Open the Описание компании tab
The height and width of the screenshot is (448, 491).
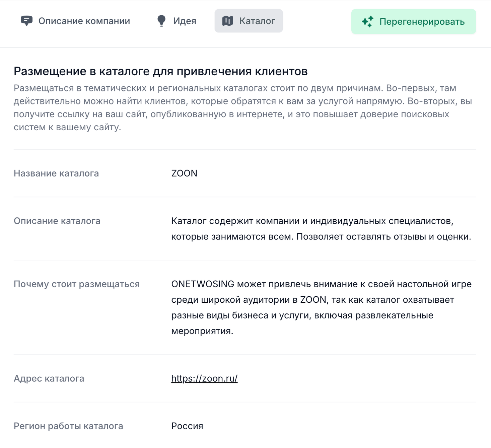coord(75,21)
